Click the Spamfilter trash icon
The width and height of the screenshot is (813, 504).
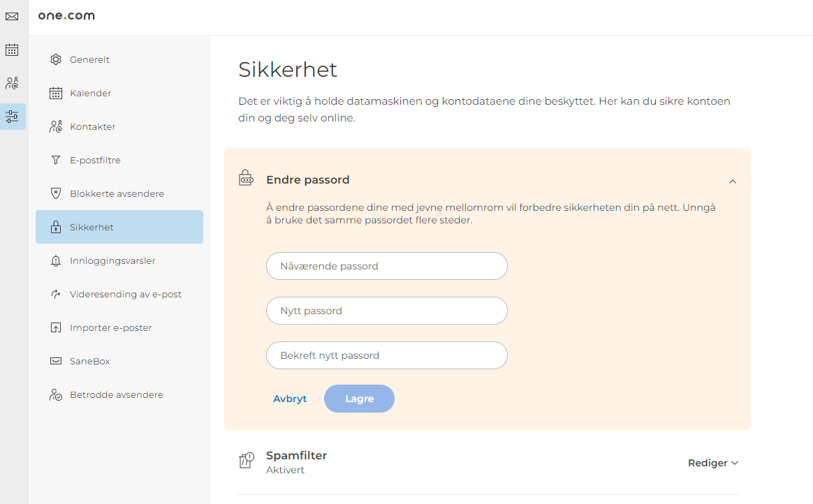[247, 460]
